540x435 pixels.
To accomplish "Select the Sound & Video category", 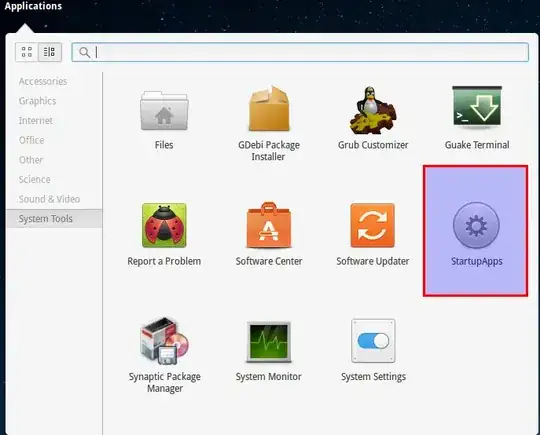I will click(x=49, y=199).
